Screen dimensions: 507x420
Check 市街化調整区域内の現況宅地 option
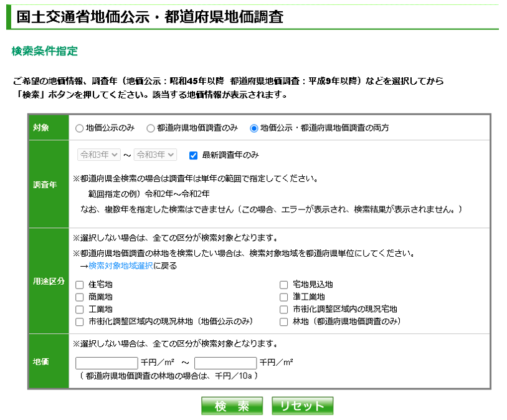click(283, 308)
